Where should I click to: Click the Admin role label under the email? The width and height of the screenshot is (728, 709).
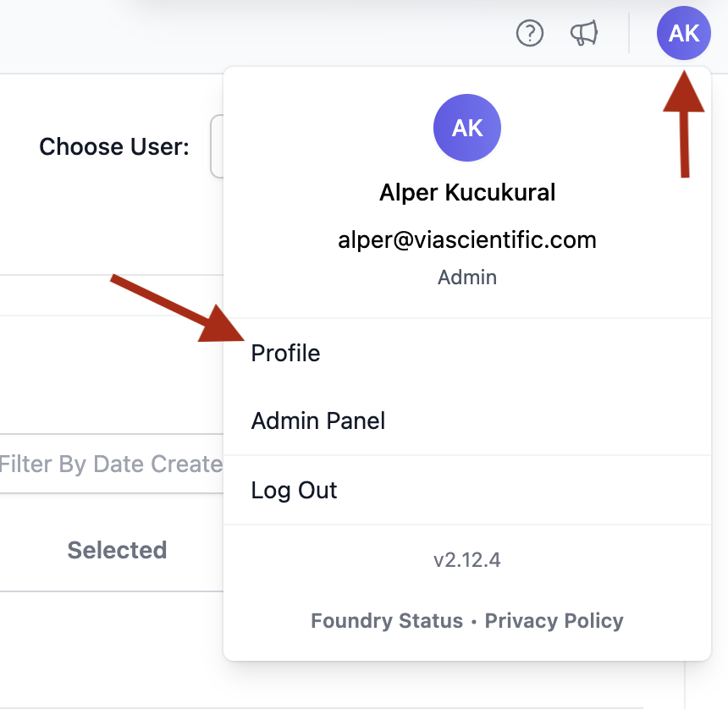[467, 277]
